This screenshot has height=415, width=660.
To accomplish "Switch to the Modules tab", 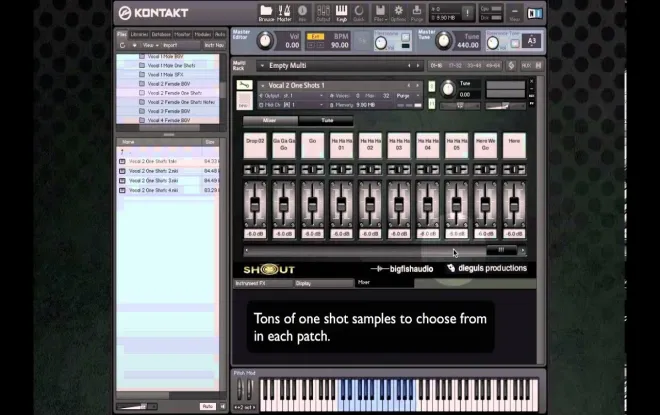I will point(202,35).
